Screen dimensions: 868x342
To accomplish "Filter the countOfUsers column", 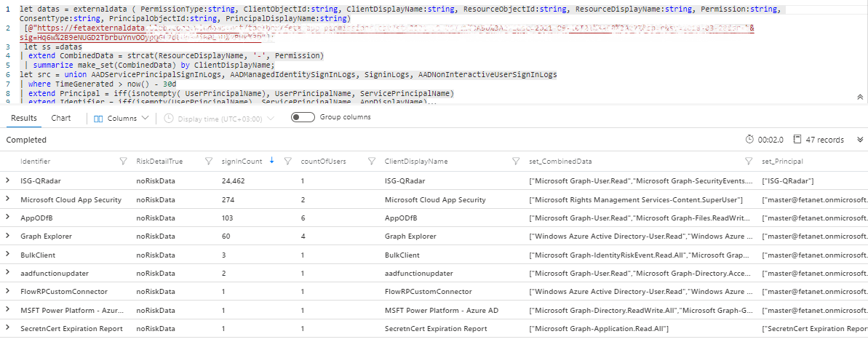I will [372, 162].
